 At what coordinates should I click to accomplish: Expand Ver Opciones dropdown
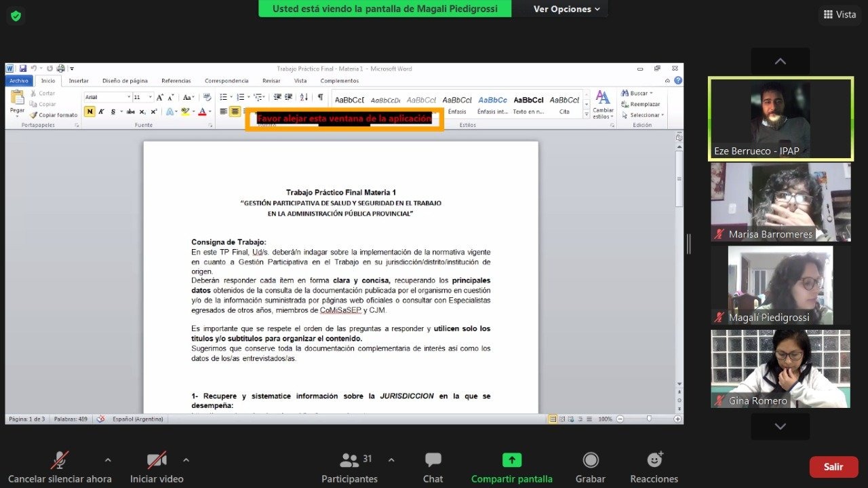pyautogui.click(x=567, y=9)
